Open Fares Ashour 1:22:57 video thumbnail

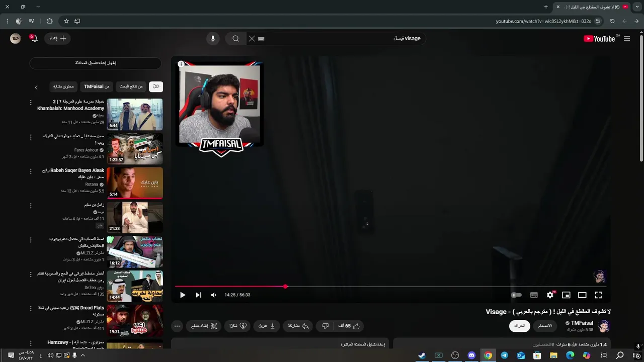(135, 148)
